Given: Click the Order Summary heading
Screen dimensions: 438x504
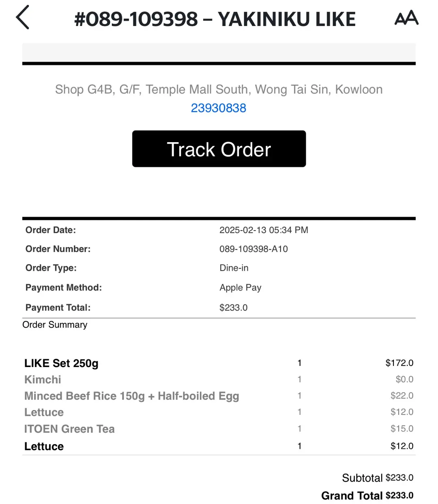Looking at the screenshot, I should [55, 325].
